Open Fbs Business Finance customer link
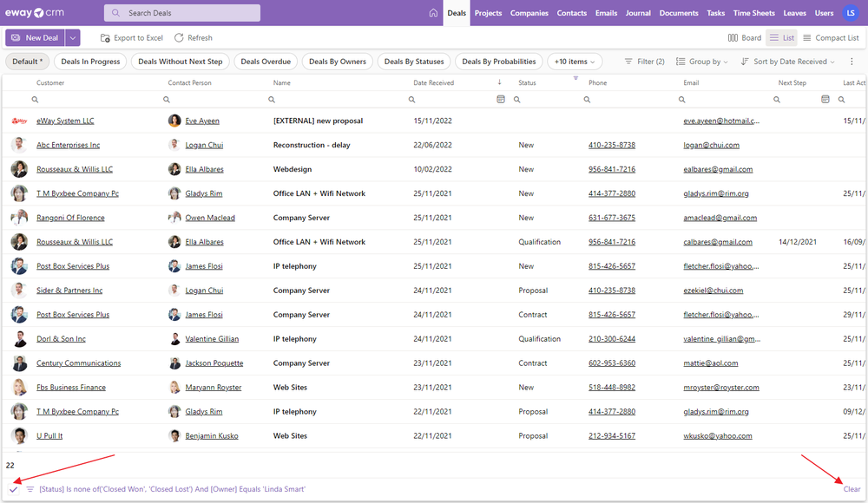This screenshot has height=503, width=868. (71, 388)
